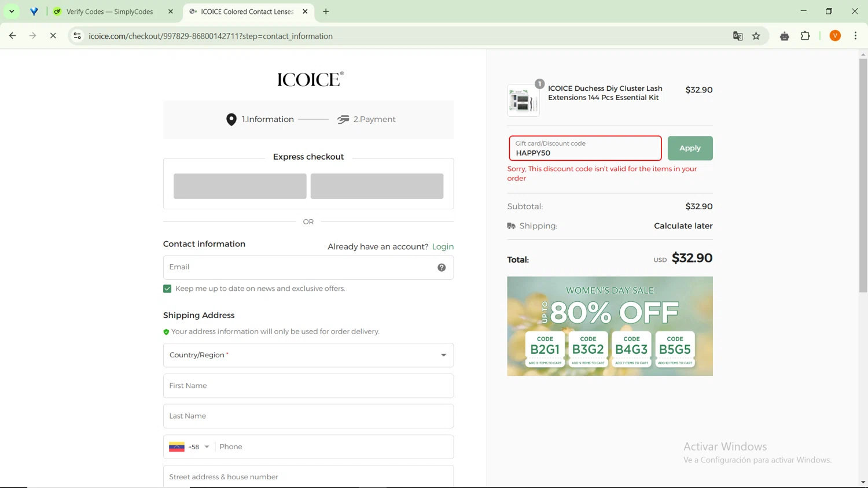The image size is (868, 488).
Task: Open the +58 phone country code selector
Action: point(189,447)
